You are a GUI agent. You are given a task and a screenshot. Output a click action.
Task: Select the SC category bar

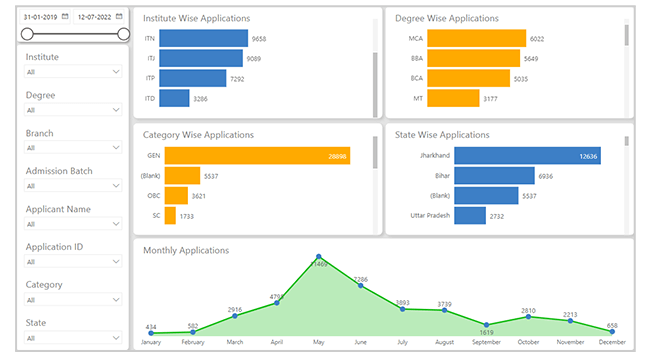coord(170,216)
